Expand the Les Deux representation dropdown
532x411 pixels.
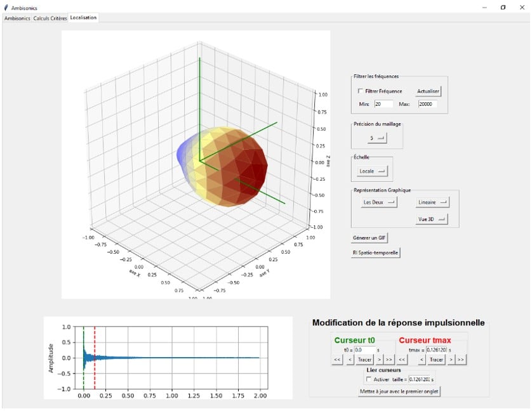coord(378,202)
